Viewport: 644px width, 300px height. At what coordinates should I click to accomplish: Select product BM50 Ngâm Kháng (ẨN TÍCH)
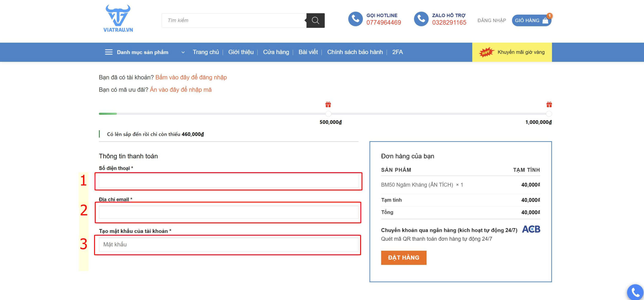[x=417, y=185]
